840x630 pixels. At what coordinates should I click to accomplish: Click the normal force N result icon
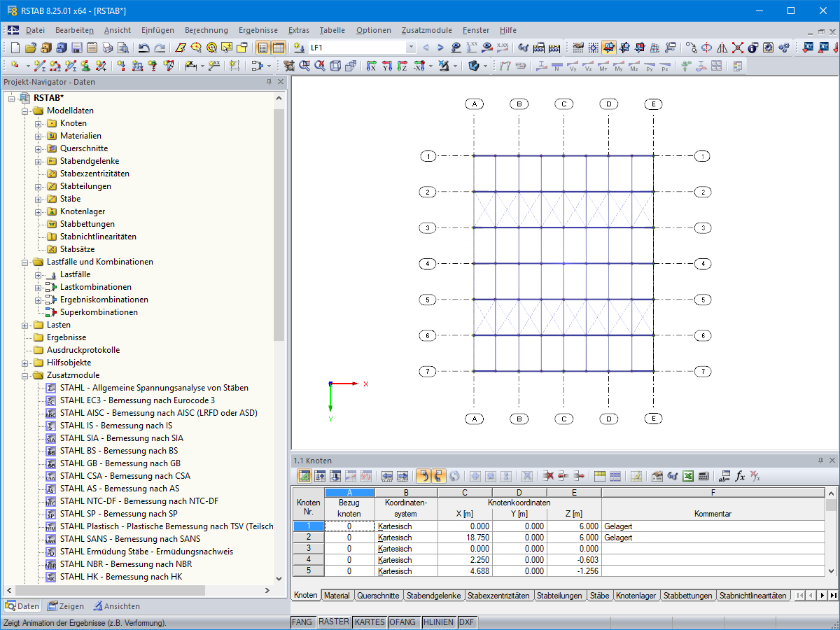pyautogui.click(x=556, y=66)
